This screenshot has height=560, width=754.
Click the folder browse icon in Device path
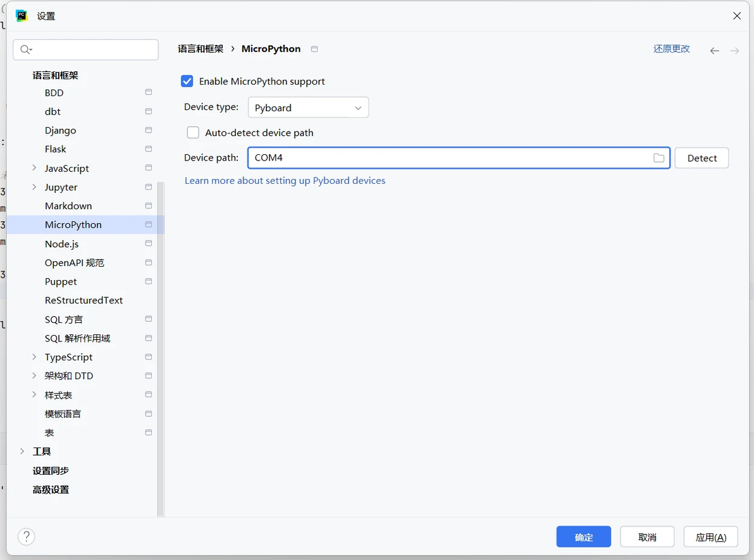658,158
